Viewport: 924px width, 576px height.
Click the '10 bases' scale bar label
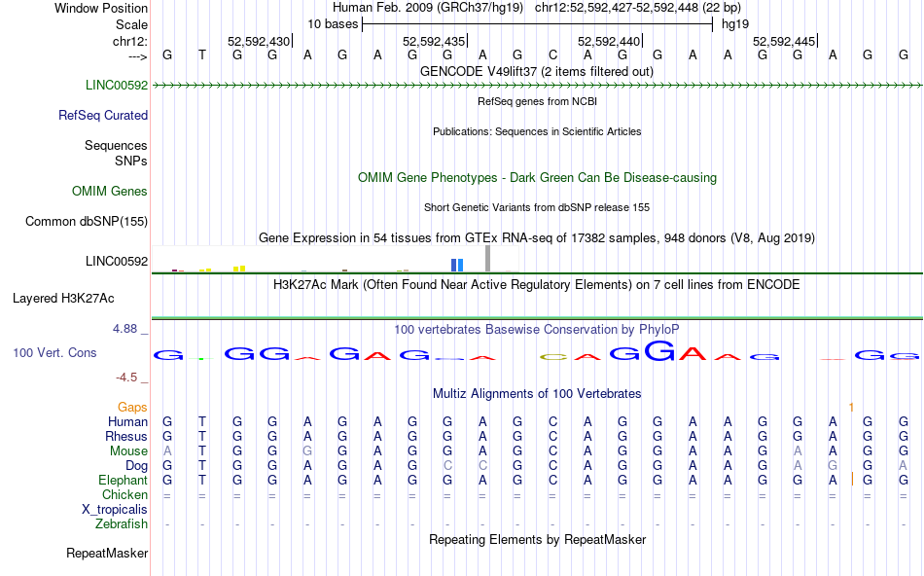pos(333,24)
